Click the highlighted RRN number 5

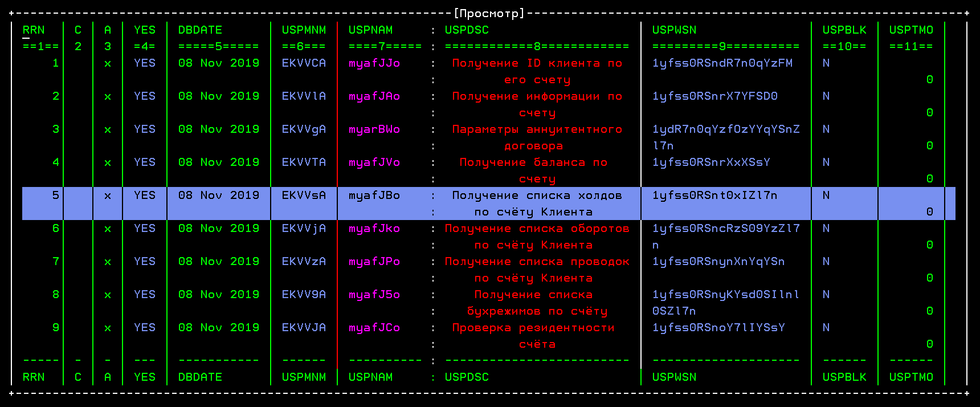[x=56, y=196]
